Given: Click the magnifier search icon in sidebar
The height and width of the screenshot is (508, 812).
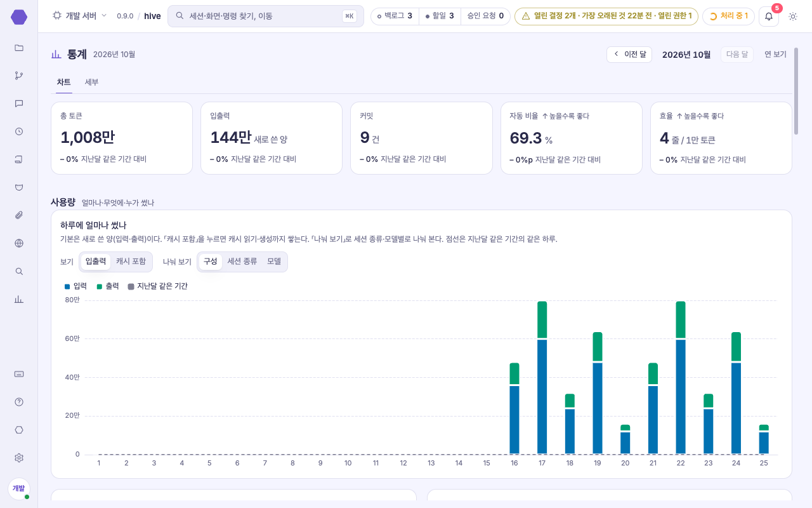Looking at the screenshot, I should (19, 271).
